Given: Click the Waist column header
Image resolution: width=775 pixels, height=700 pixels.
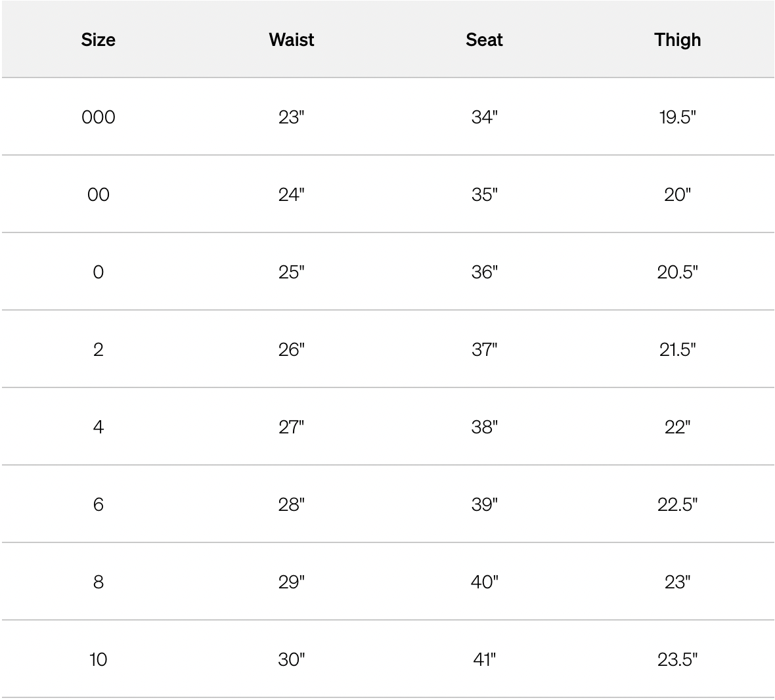Looking at the screenshot, I should [292, 40].
